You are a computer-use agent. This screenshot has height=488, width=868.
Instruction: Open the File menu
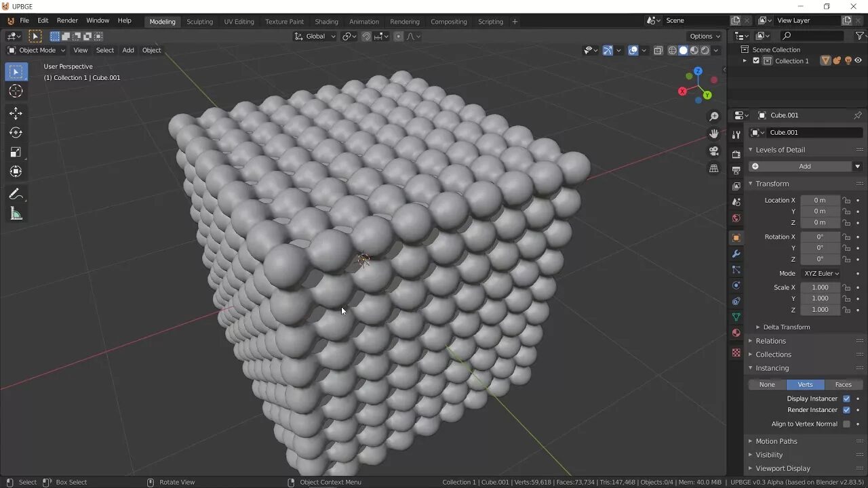[x=24, y=21]
